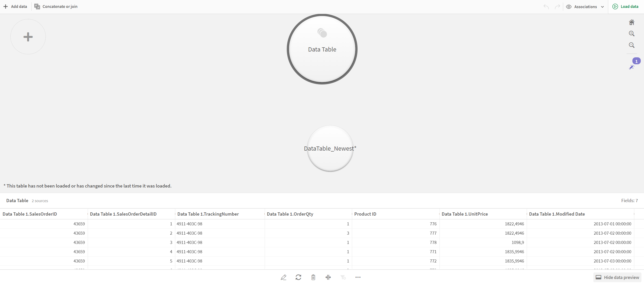
Task: Click the delete trash icon in toolbar
Action: coord(313,277)
